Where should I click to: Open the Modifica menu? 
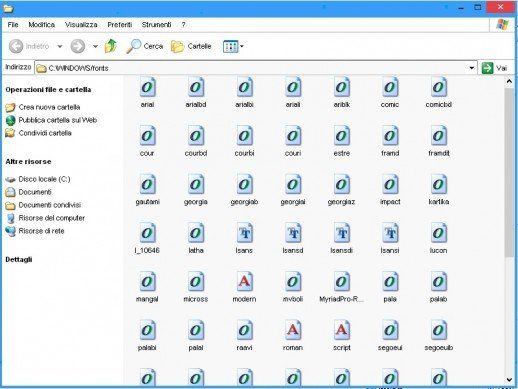click(42, 25)
